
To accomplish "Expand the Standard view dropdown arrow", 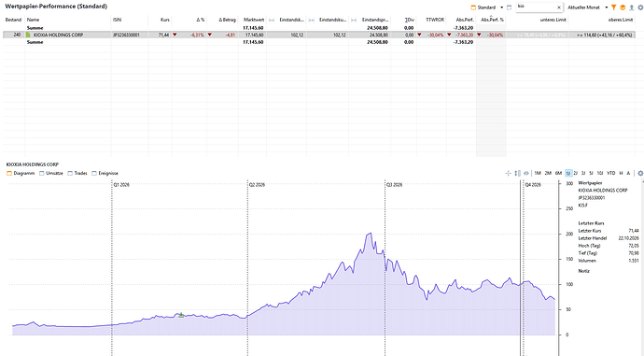I will coord(501,7).
